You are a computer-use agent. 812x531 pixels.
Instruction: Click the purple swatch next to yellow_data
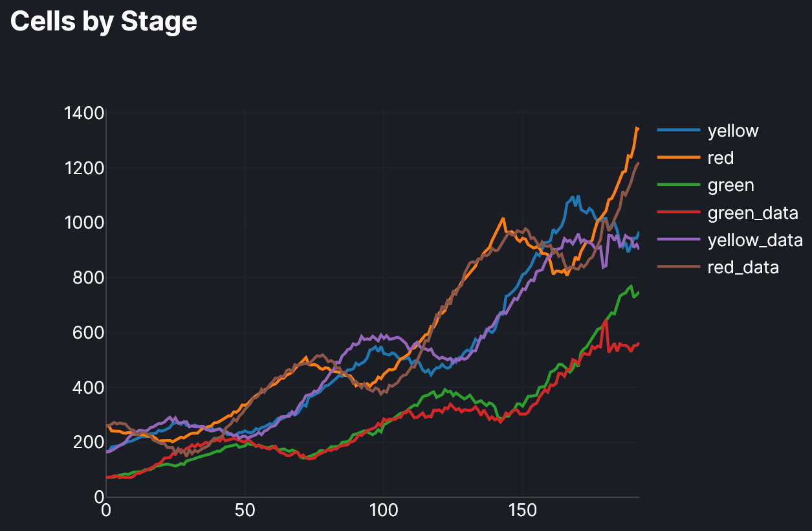click(679, 240)
